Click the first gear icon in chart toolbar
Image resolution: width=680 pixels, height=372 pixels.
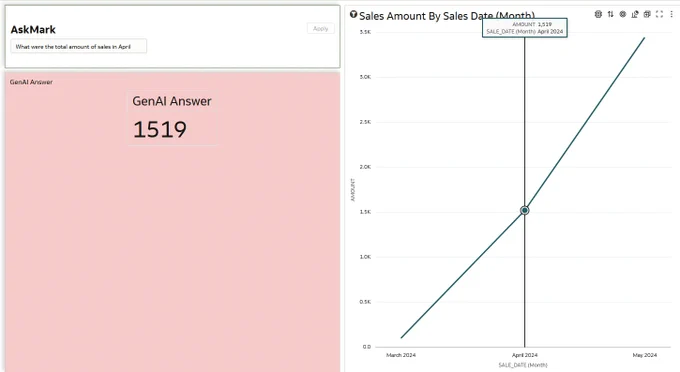click(x=598, y=14)
